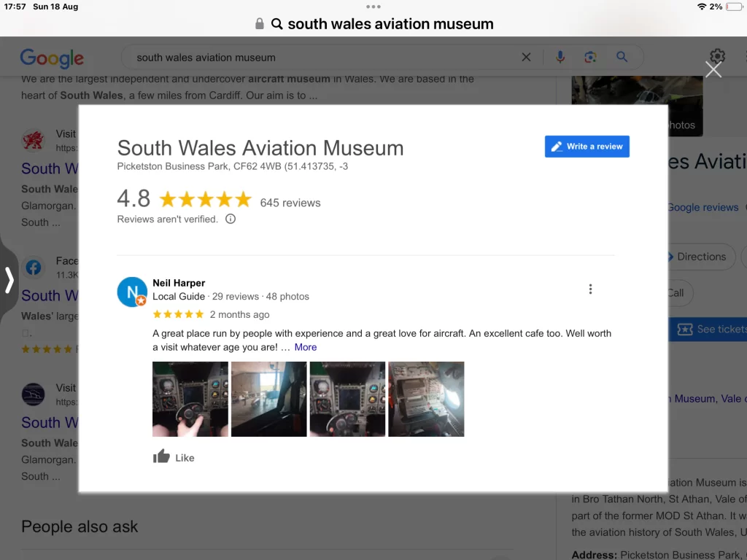Open the Welsh dragon site favicon
This screenshot has height=560, width=747.
click(x=34, y=140)
